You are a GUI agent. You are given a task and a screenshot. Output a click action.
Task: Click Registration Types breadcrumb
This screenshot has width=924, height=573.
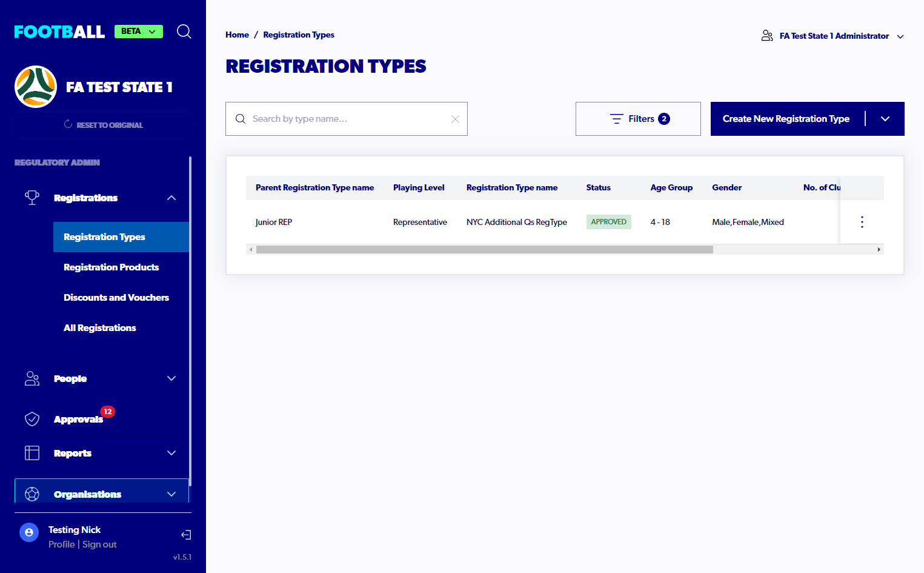[299, 35]
